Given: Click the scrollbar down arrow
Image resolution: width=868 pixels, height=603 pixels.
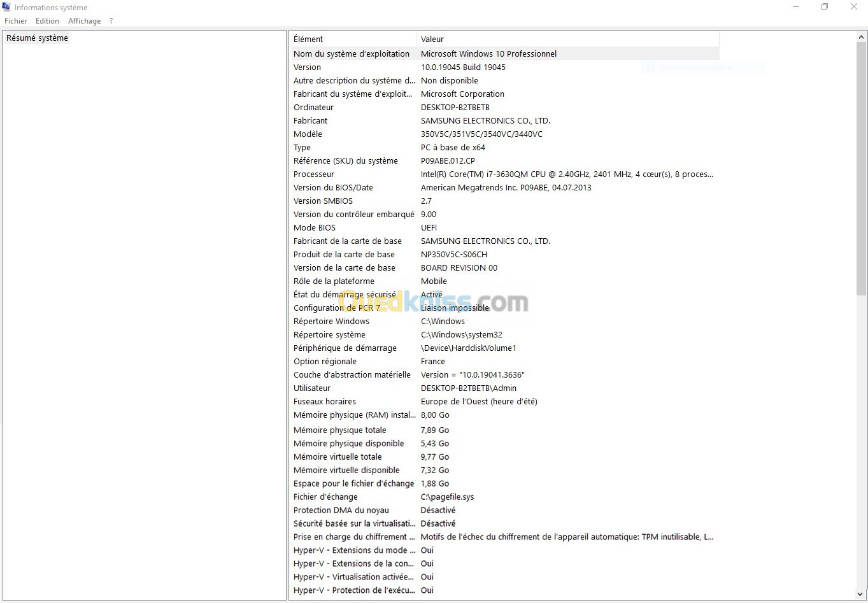Looking at the screenshot, I should [x=861, y=594].
